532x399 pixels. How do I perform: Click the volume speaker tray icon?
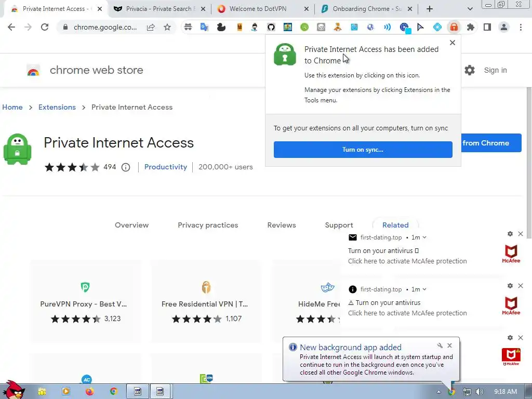pos(480,392)
